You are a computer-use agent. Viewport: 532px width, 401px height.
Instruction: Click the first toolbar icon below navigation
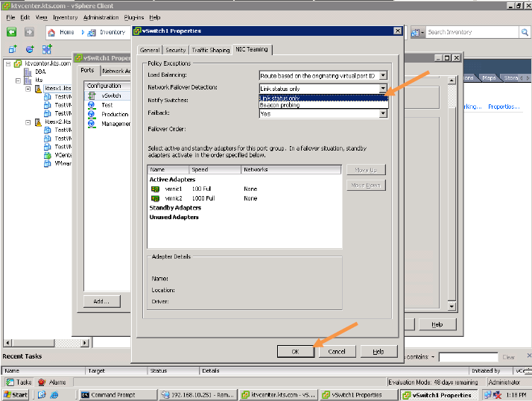(13, 50)
